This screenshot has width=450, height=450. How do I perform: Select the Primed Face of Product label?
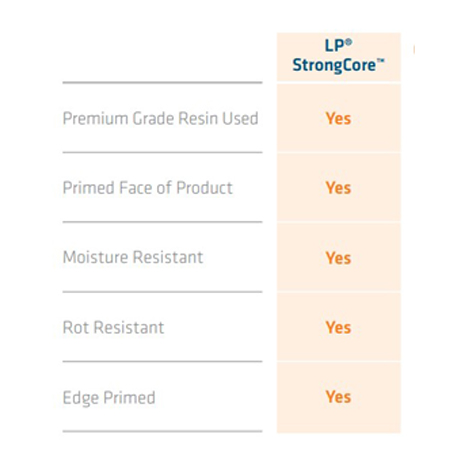[x=147, y=188]
